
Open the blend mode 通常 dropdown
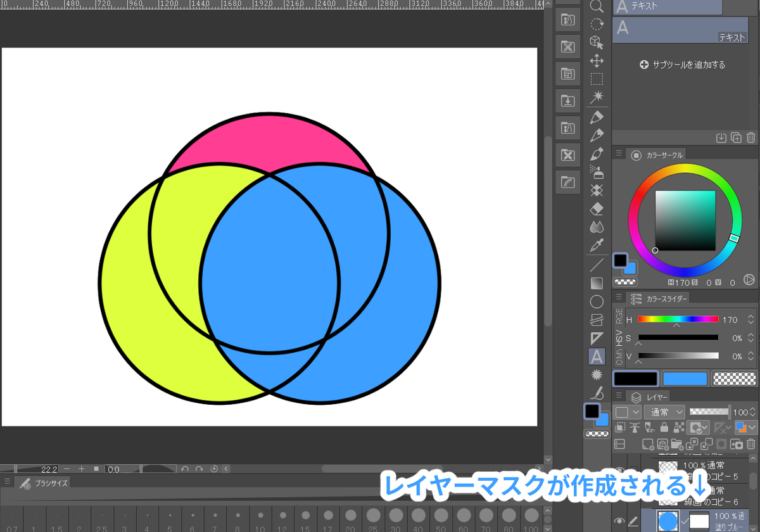click(x=664, y=412)
